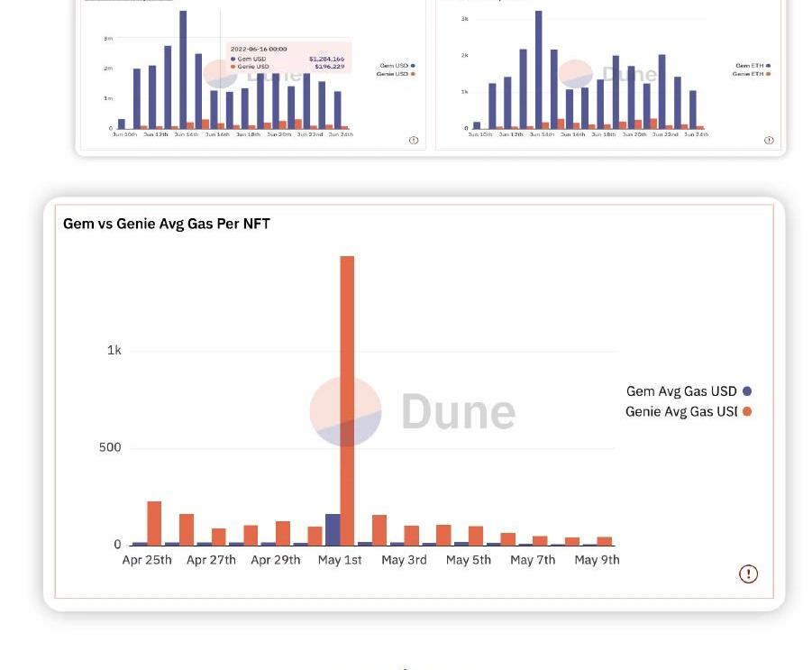
Task: Click the tooltip value $196,229
Action: pos(329,67)
